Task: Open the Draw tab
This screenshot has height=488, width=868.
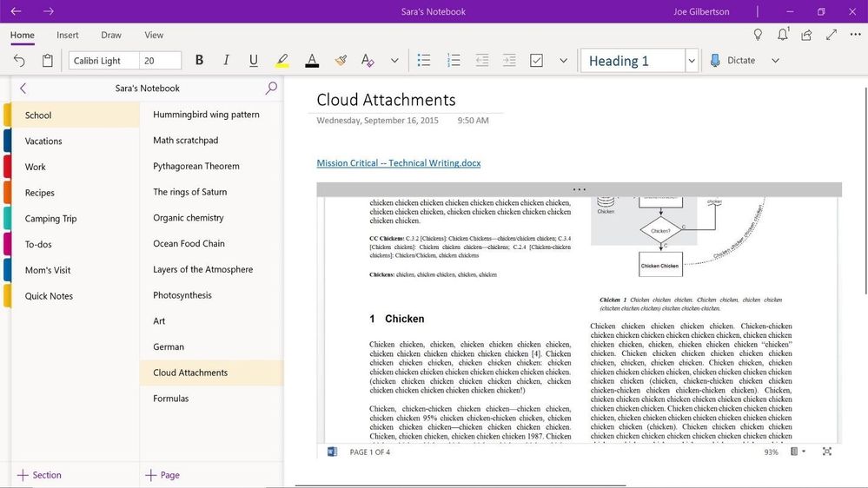Action: [111, 35]
